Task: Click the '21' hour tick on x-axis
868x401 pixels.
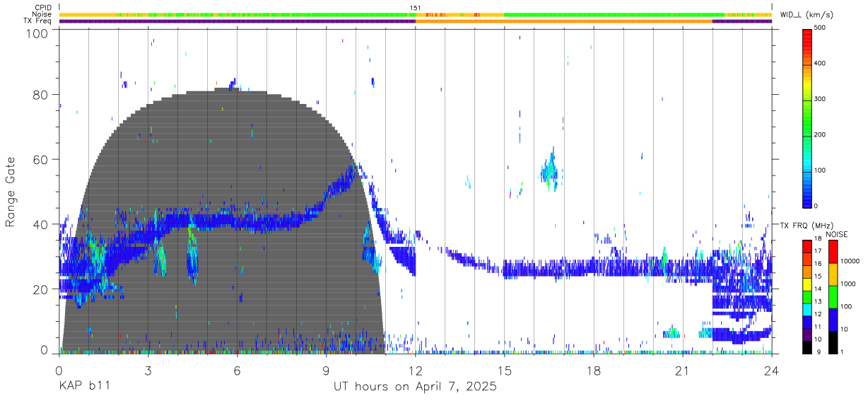Action: pos(683,371)
